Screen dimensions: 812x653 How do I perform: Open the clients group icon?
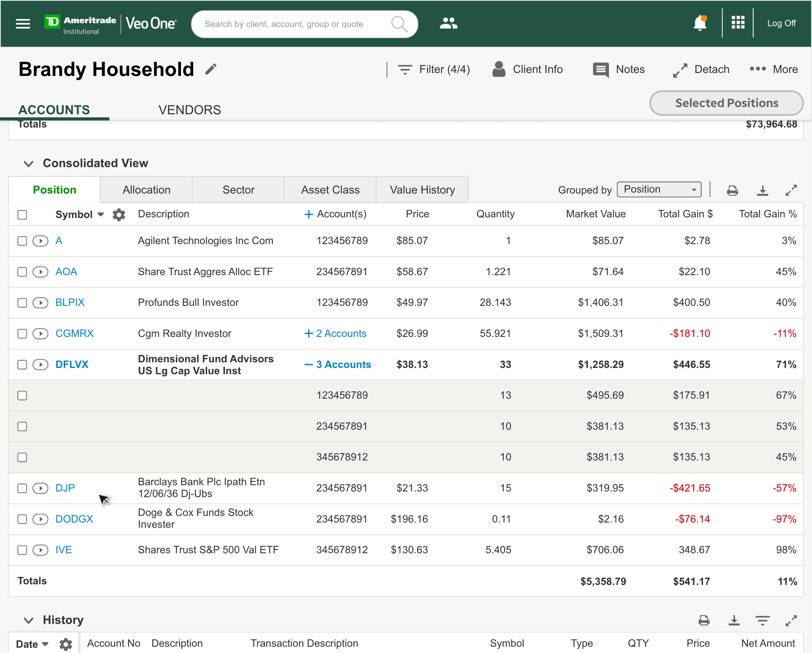pyautogui.click(x=449, y=23)
